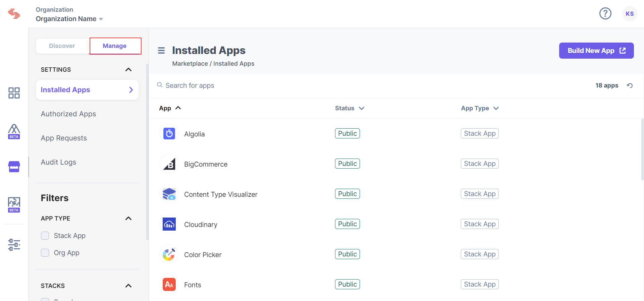Open the Launch beta rocket icon
The image size is (644, 301).
click(x=14, y=132)
